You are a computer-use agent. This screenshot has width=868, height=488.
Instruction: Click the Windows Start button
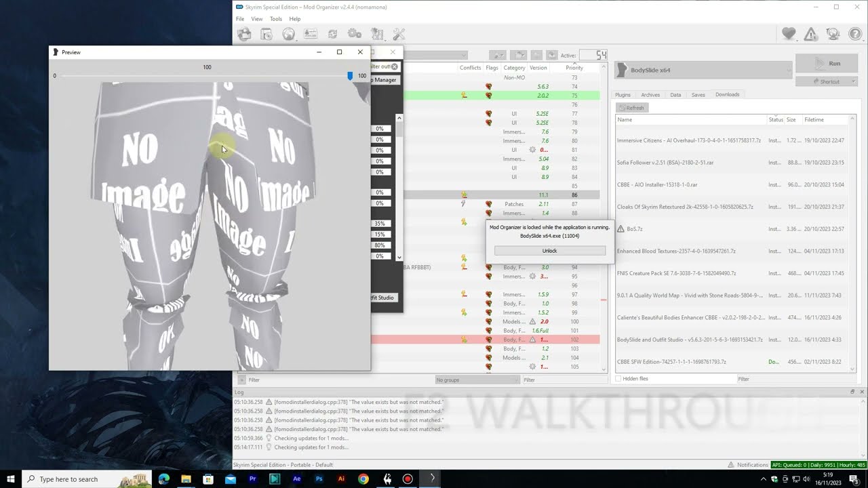click(x=11, y=479)
